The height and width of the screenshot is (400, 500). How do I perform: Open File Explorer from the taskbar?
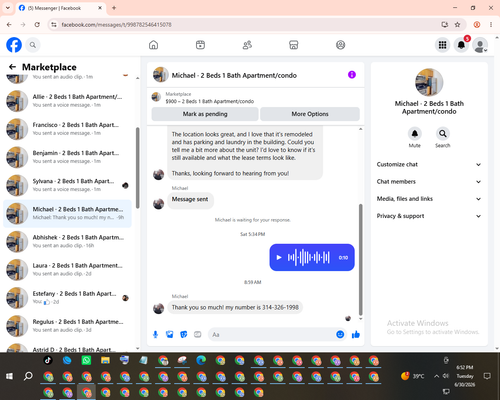coord(105,360)
